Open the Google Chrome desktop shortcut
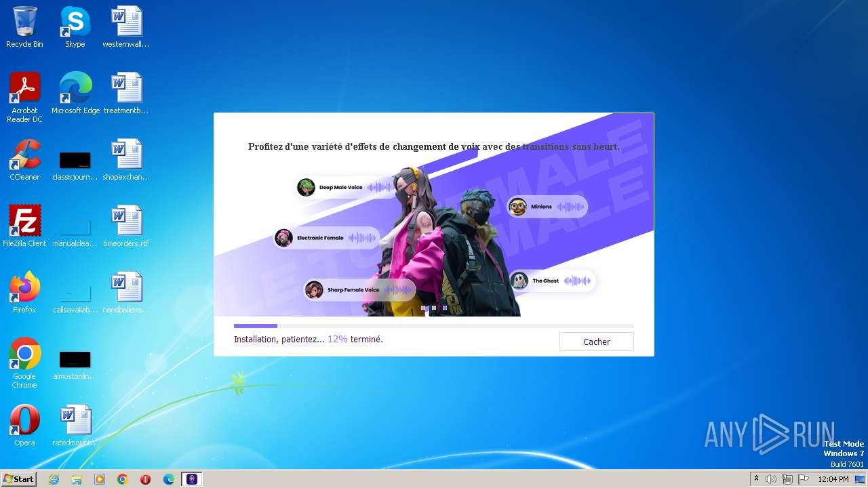 (x=24, y=363)
